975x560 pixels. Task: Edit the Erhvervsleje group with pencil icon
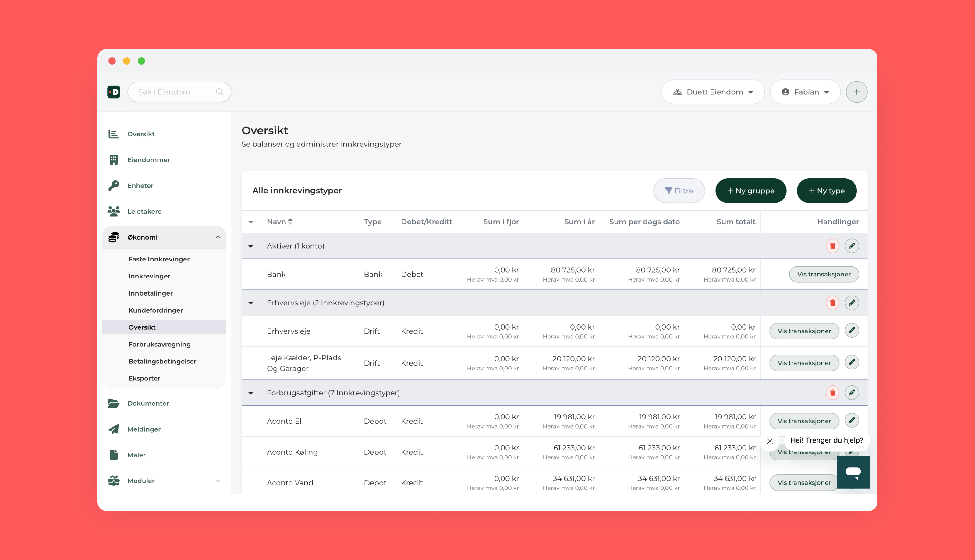851,303
